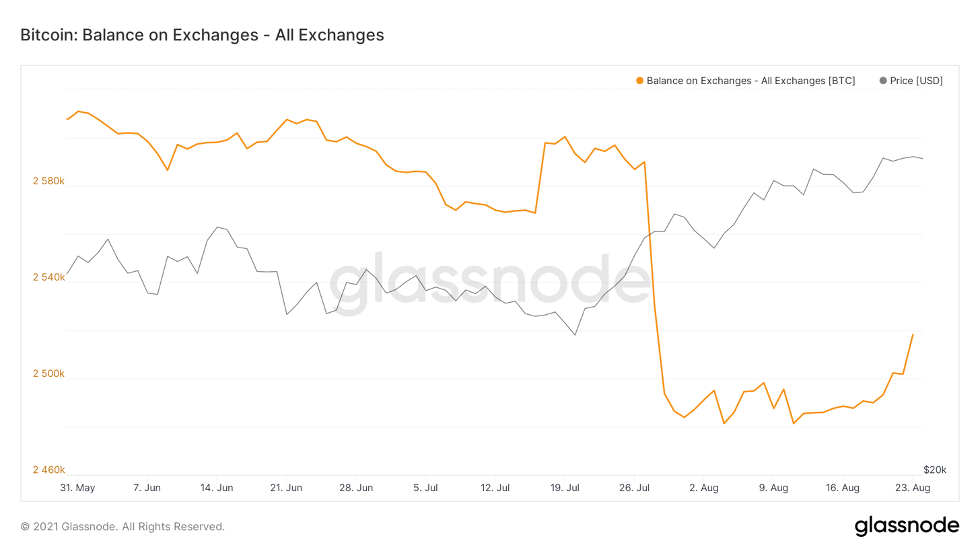Open the 2021 Glassnode copyright notice
The width and height of the screenshot is (980, 551).
pyautogui.click(x=123, y=527)
